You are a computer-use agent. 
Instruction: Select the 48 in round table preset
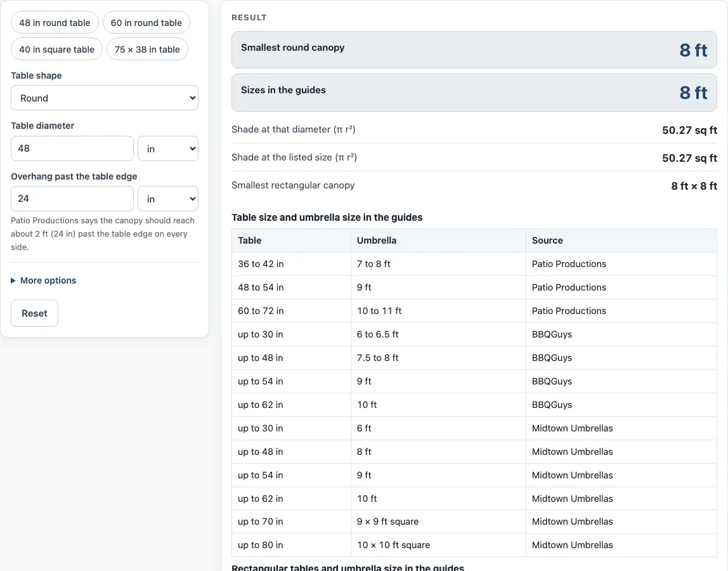click(55, 23)
